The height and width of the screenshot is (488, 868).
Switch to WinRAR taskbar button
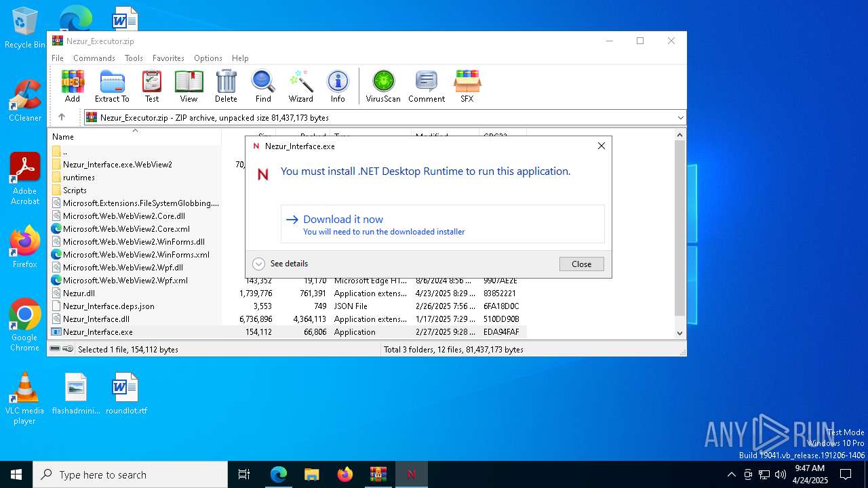pos(378,474)
